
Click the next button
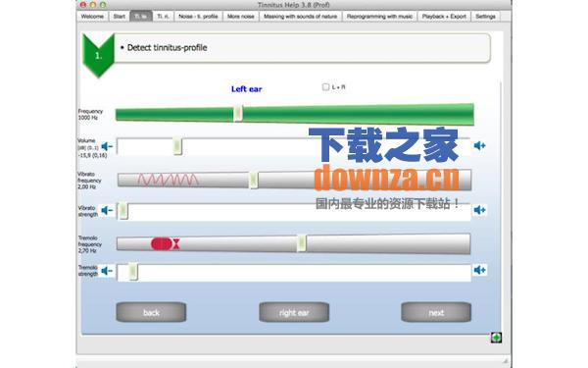[436, 312]
